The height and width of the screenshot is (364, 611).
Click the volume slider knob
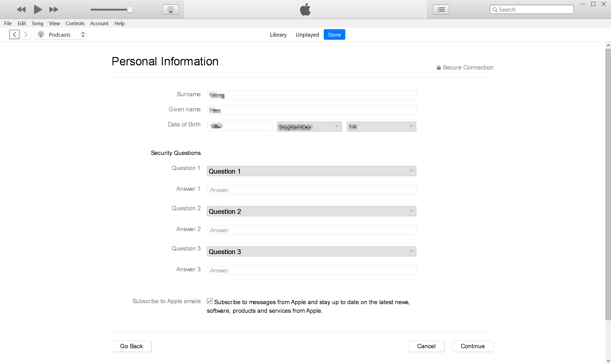(x=130, y=10)
